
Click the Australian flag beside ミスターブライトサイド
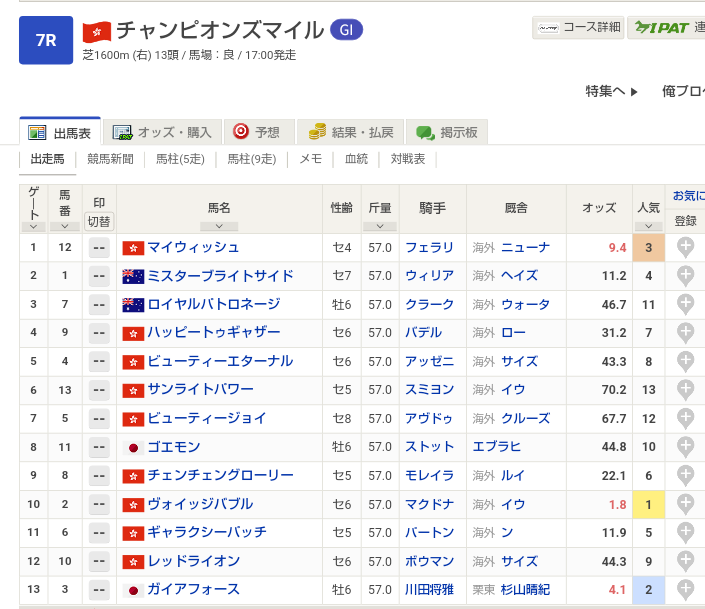tap(133, 277)
